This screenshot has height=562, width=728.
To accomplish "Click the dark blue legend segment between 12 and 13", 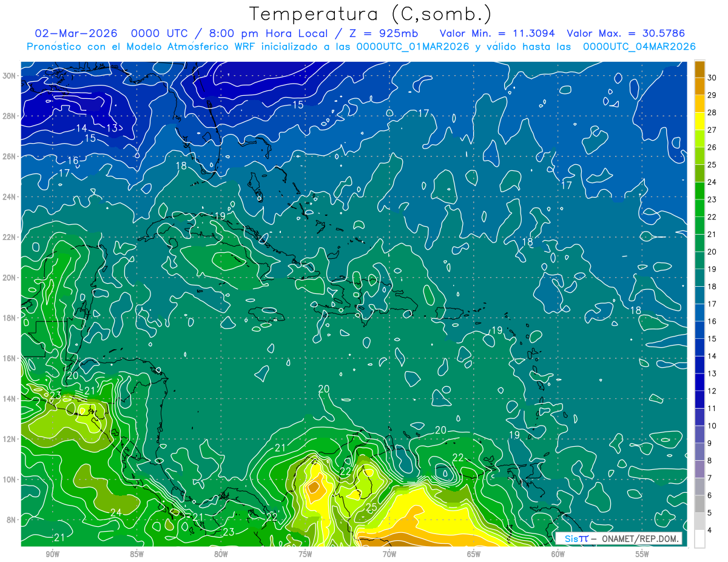I will [699, 383].
